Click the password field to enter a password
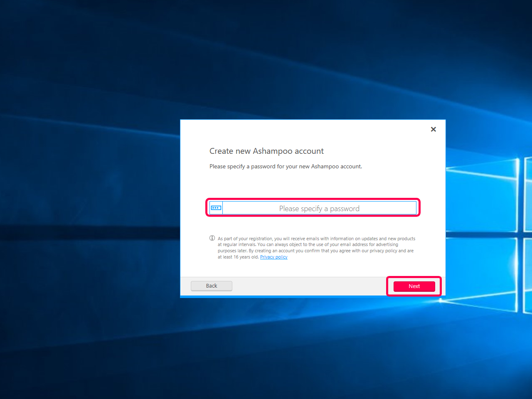This screenshot has height=399, width=532. pos(319,208)
